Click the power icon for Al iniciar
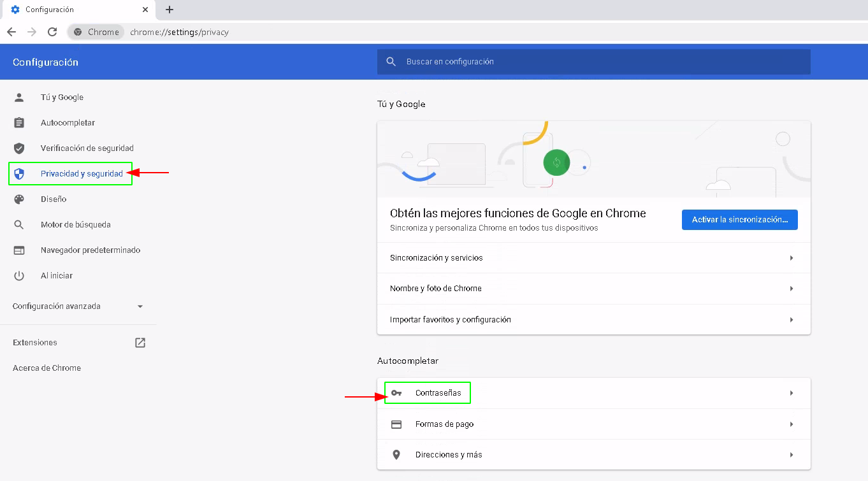Image resolution: width=868 pixels, height=481 pixels. tap(19, 276)
